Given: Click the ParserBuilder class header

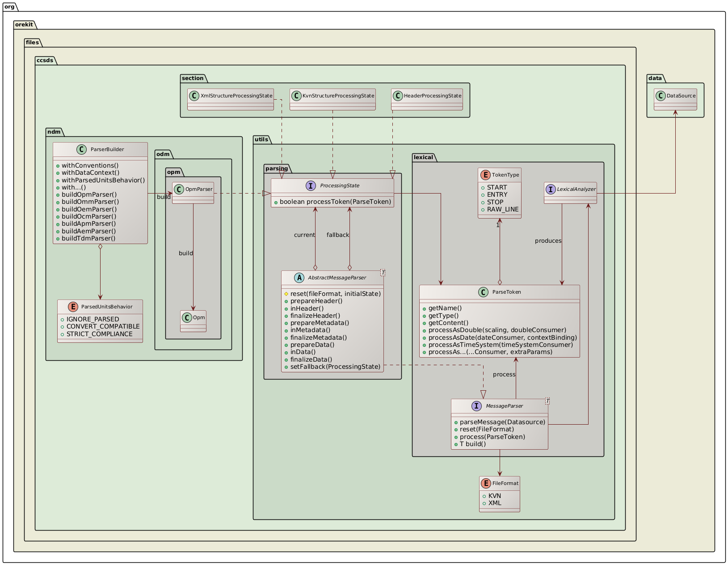Looking at the screenshot, I should tap(101, 149).
